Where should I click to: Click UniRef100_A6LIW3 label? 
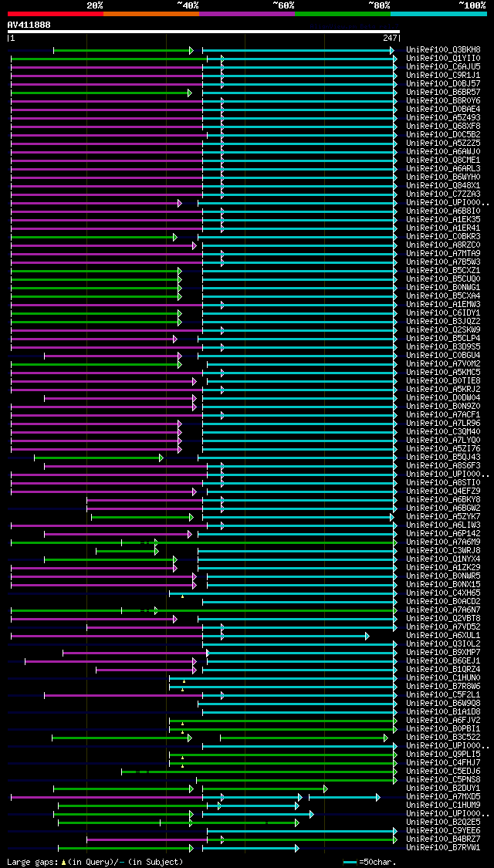tap(443, 525)
